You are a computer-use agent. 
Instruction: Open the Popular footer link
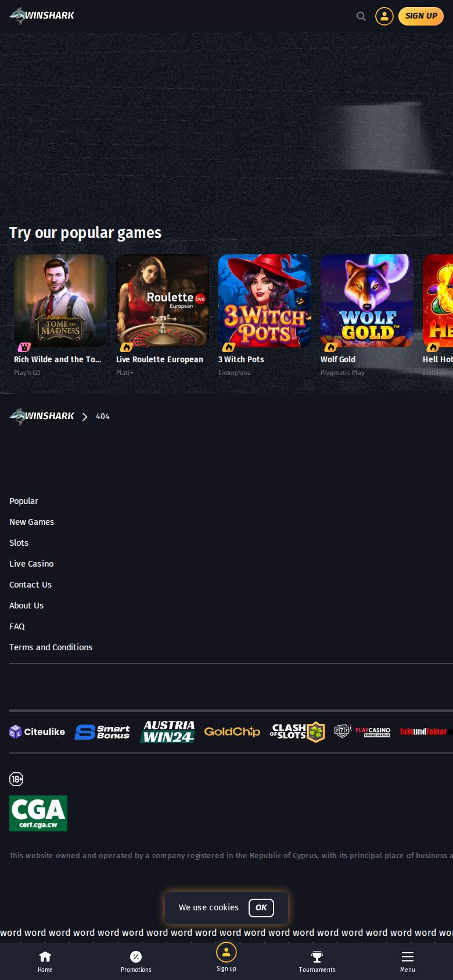tap(24, 501)
